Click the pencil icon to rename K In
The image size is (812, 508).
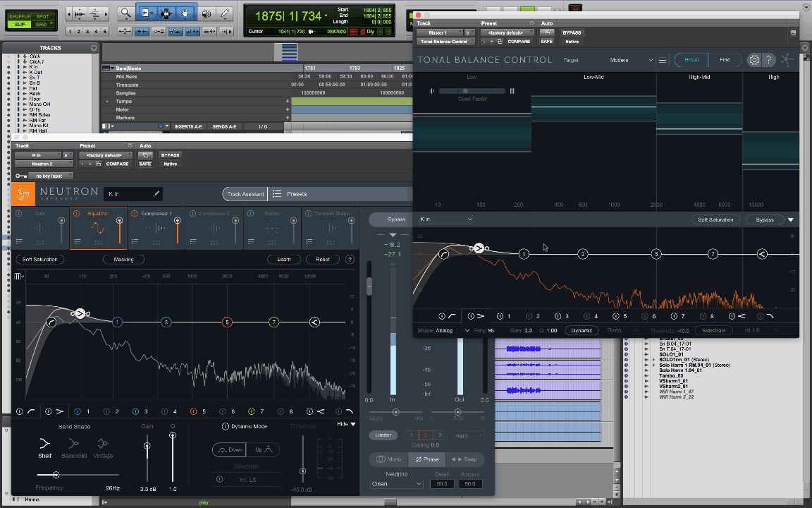(156, 194)
